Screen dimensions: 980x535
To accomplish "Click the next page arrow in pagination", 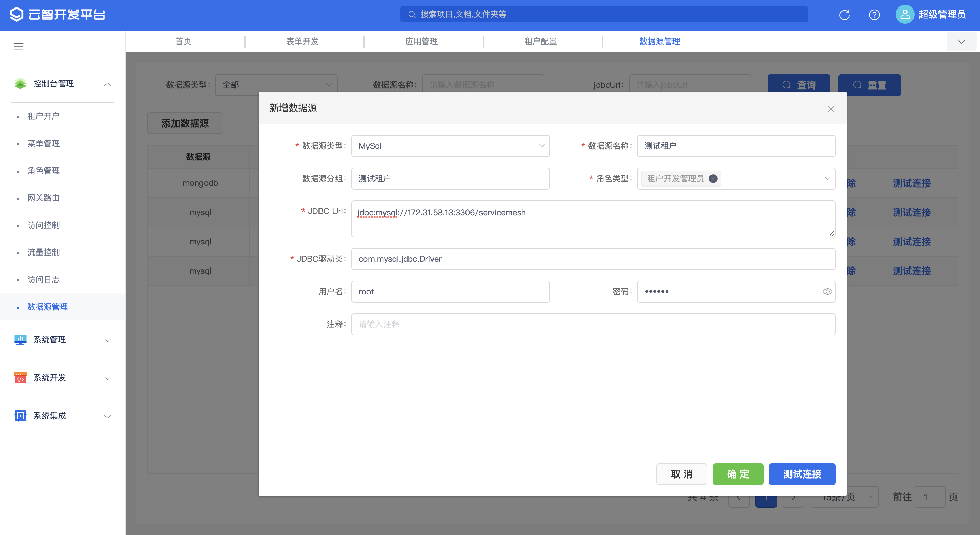I will (x=793, y=497).
